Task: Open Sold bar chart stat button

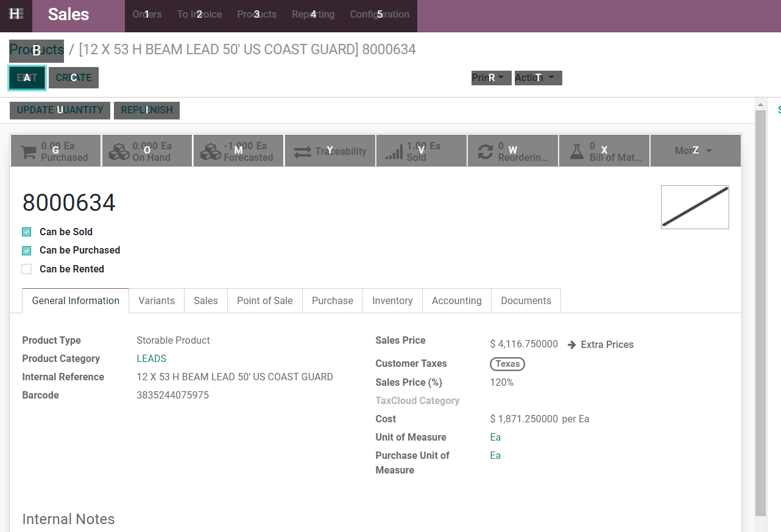Action: point(421,151)
